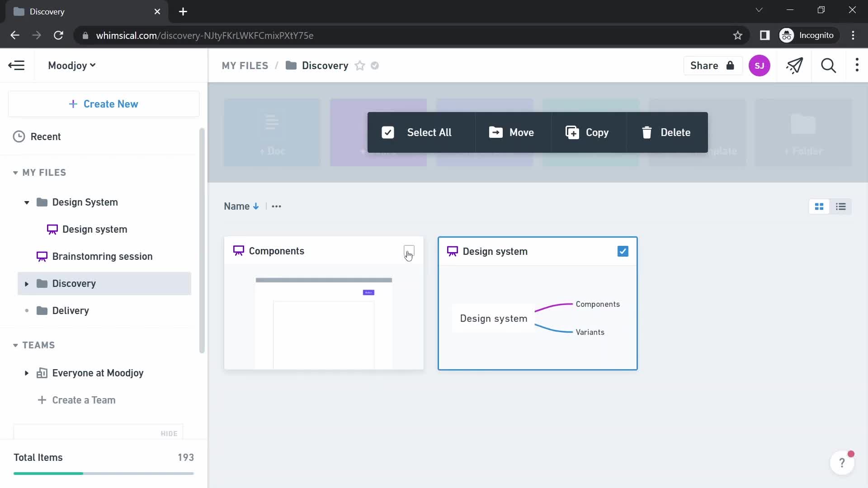Image resolution: width=868 pixels, height=488 pixels.
Task: Click the Share button
Action: pos(712,66)
